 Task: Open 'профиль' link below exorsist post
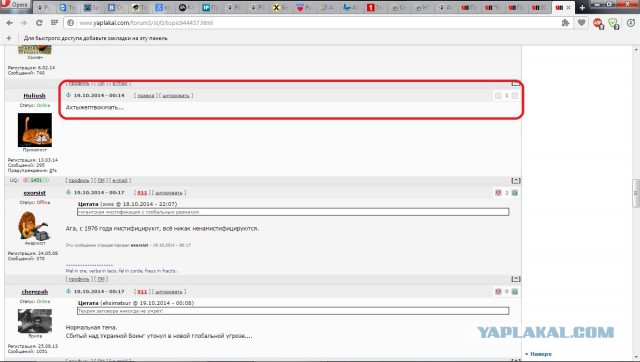[79, 279]
